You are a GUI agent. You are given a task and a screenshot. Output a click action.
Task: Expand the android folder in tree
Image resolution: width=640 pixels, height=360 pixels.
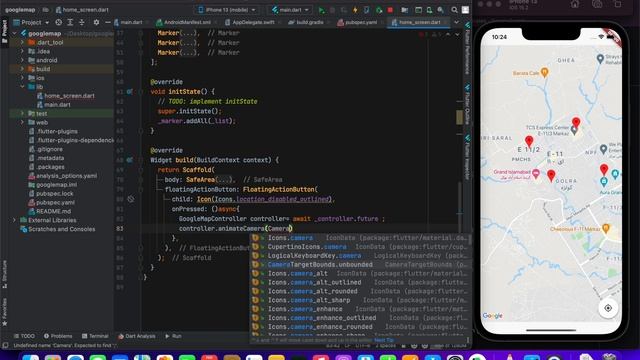[22, 60]
